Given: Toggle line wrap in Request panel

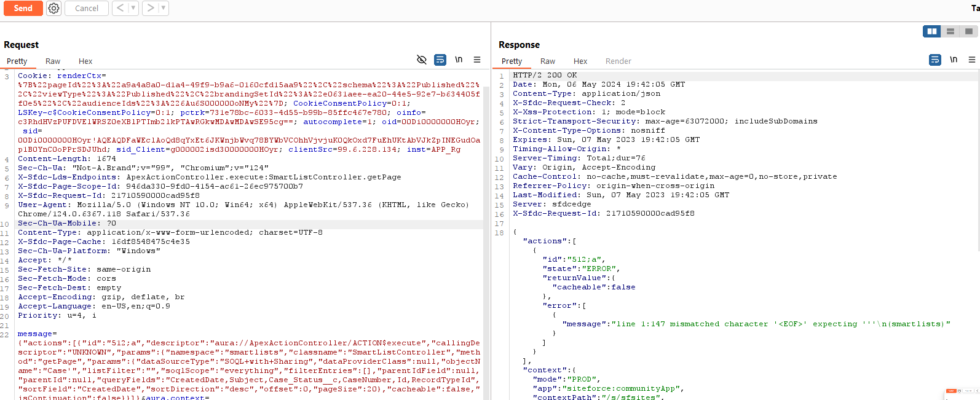Looking at the screenshot, I should pos(440,60).
